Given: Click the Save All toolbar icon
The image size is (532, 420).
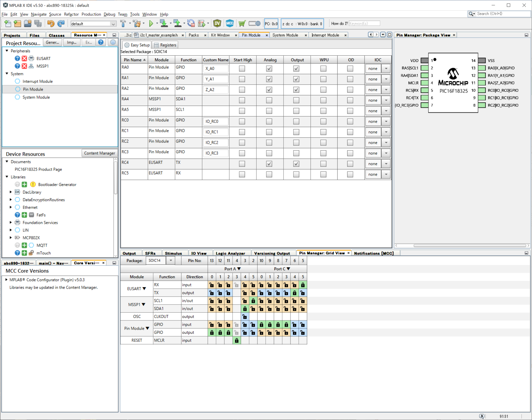Looking at the screenshot, I should pyautogui.click(x=38, y=24).
